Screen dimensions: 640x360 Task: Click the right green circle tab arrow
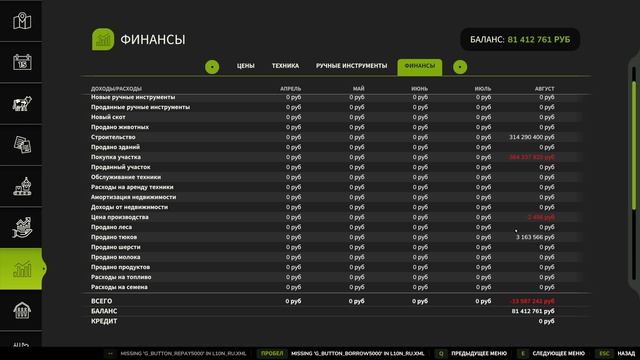pyautogui.click(x=460, y=67)
